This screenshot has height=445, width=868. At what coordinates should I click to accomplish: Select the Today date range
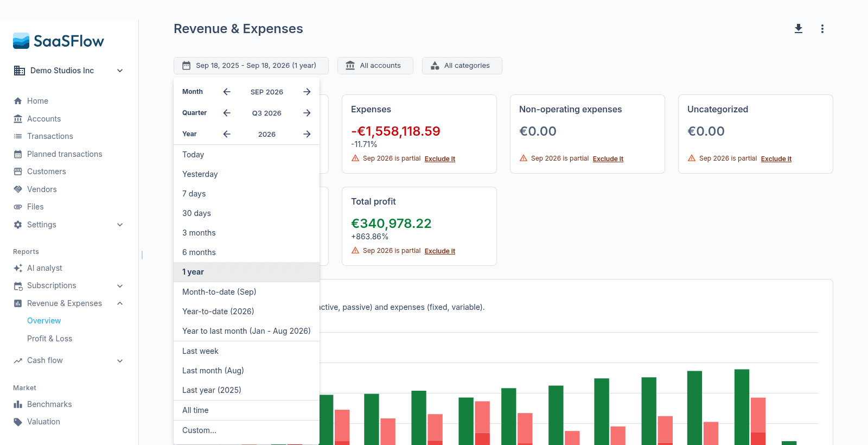click(x=246, y=155)
